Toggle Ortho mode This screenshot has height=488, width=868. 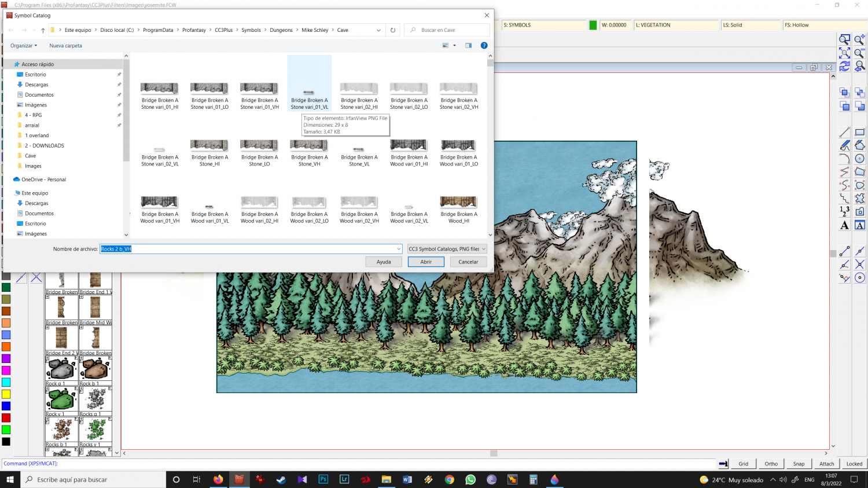tap(771, 464)
